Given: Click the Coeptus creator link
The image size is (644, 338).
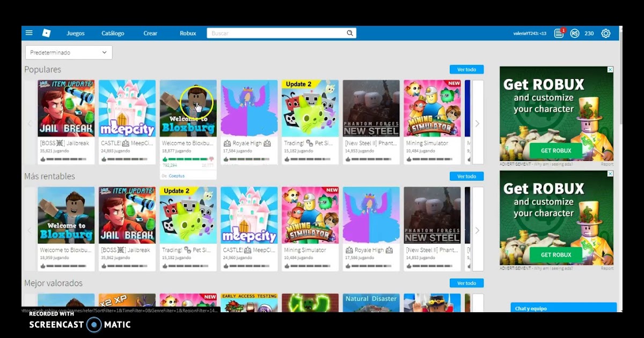Looking at the screenshot, I should pyautogui.click(x=177, y=175).
